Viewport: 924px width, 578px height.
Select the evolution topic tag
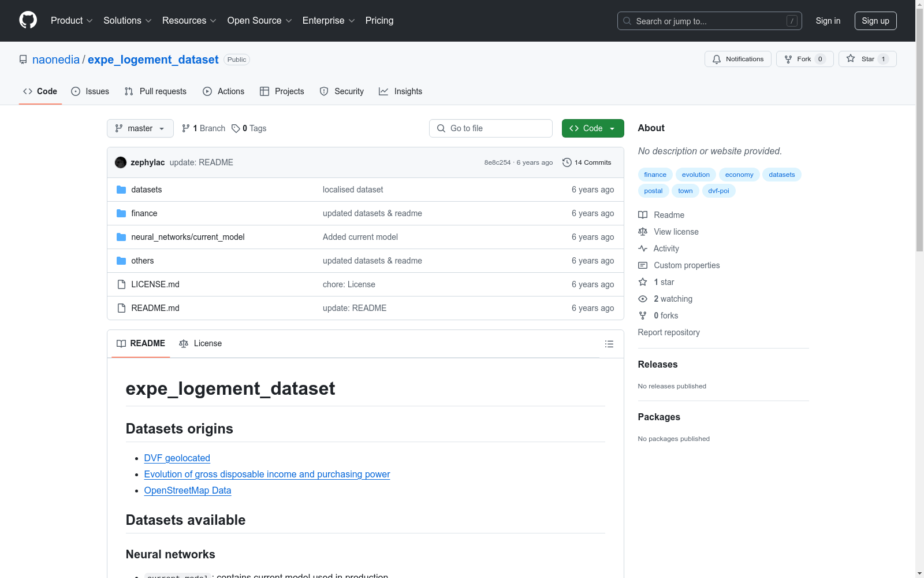click(696, 175)
